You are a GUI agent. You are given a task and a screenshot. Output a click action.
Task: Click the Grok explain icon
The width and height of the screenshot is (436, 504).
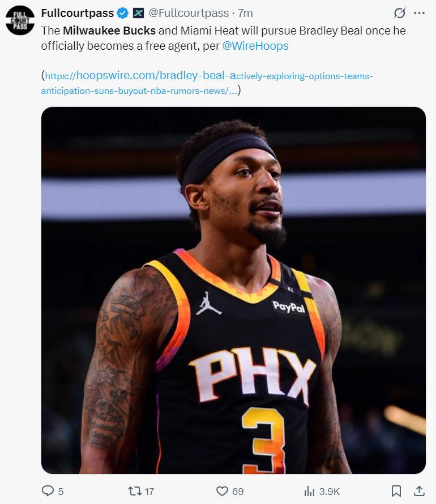(399, 13)
